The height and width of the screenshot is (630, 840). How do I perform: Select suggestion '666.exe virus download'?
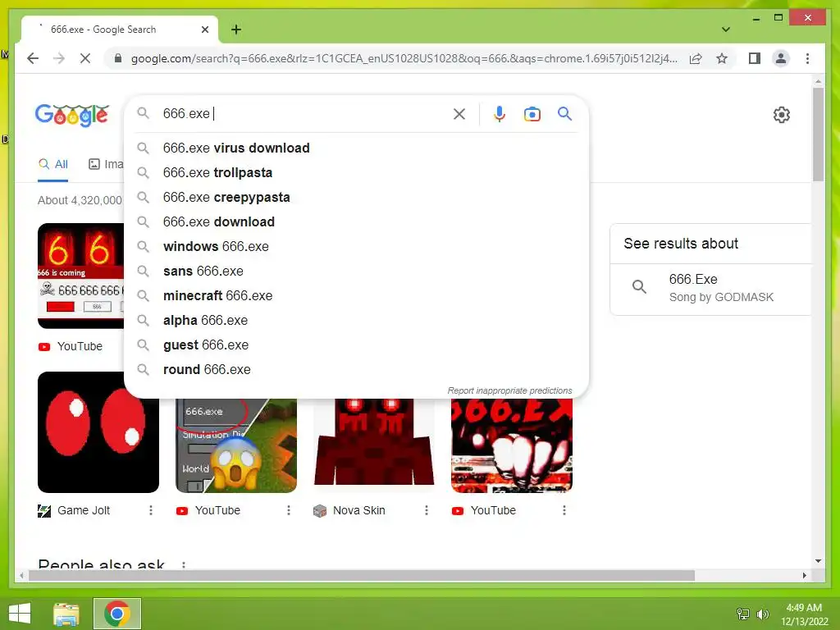(x=356, y=148)
